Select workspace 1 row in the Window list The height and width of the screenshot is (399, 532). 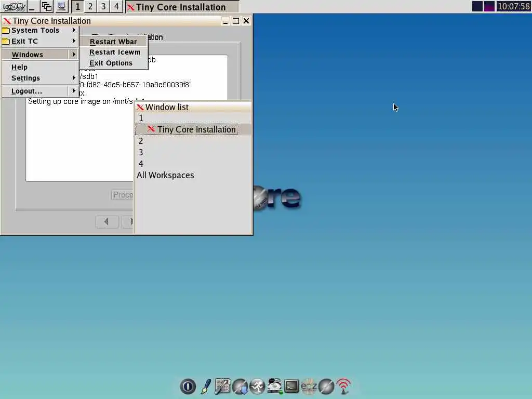(193, 118)
